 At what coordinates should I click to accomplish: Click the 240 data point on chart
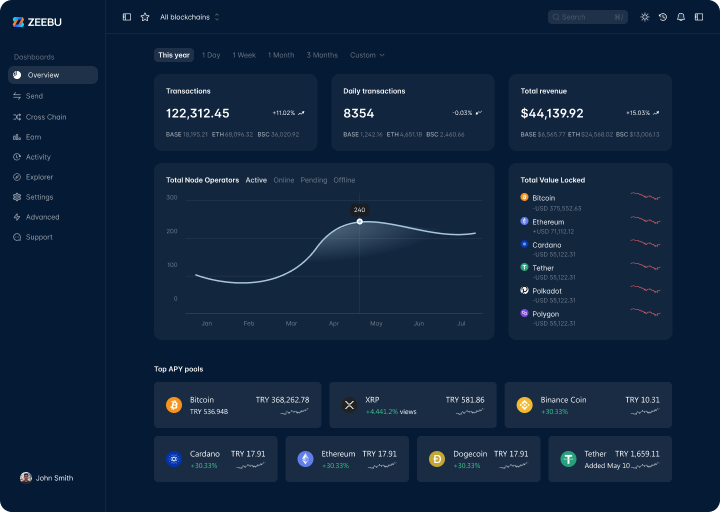pyautogui.click(x=360, y=221)
